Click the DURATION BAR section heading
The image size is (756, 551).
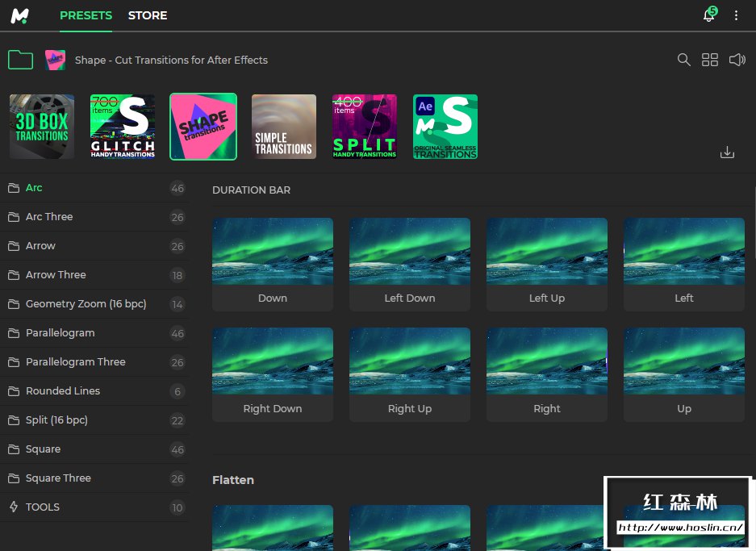pos(251,190)
